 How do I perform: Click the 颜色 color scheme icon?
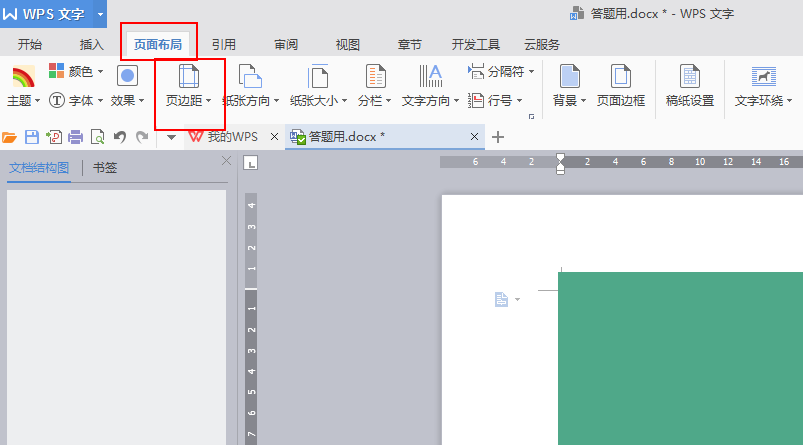click(56, 71)
